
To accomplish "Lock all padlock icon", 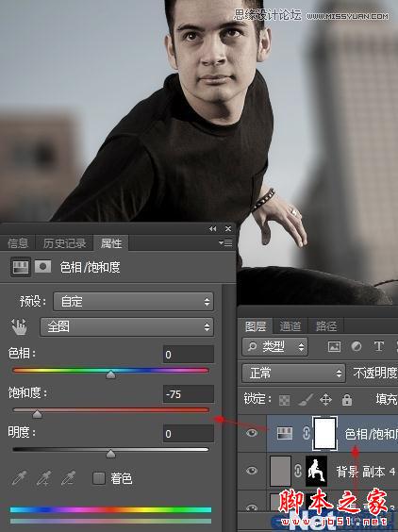I will (347, 400).
